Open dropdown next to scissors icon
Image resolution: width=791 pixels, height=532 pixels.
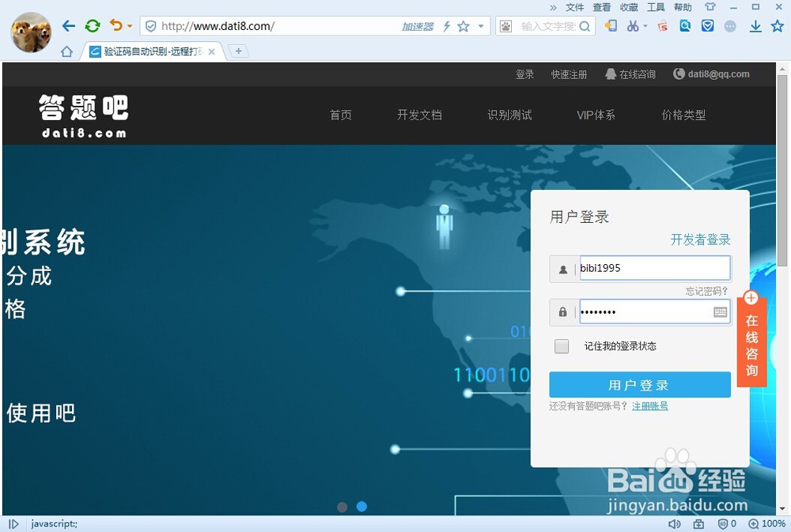[x=645, y=26]
